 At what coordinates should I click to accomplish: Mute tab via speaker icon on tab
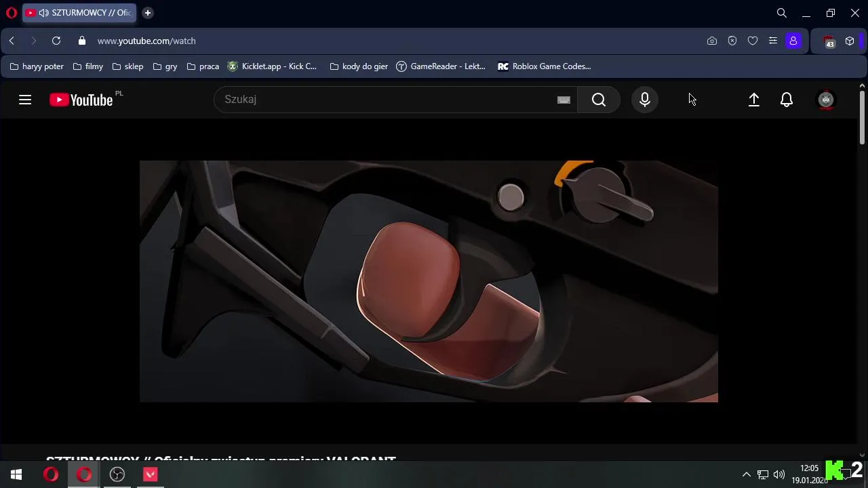[x=44, y=13]
